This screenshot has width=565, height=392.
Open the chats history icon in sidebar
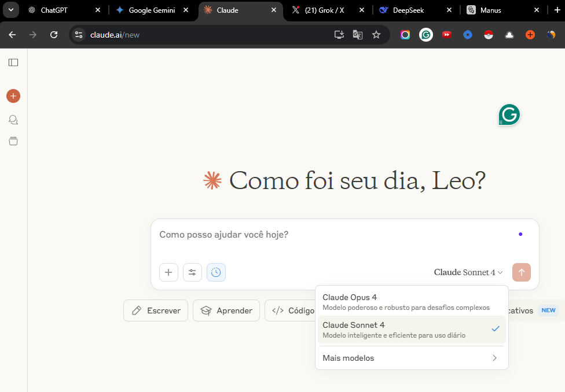tap(13, 120)
